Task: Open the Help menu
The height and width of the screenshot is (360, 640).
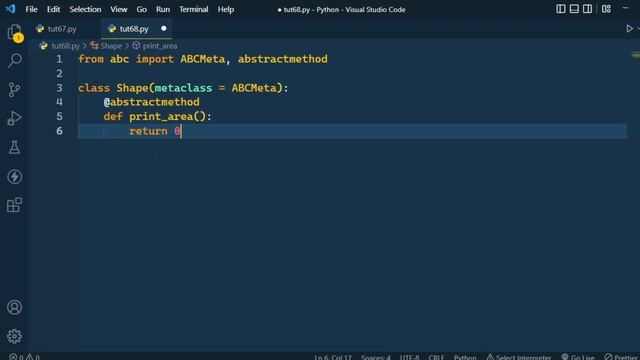Action: [226, 9]
